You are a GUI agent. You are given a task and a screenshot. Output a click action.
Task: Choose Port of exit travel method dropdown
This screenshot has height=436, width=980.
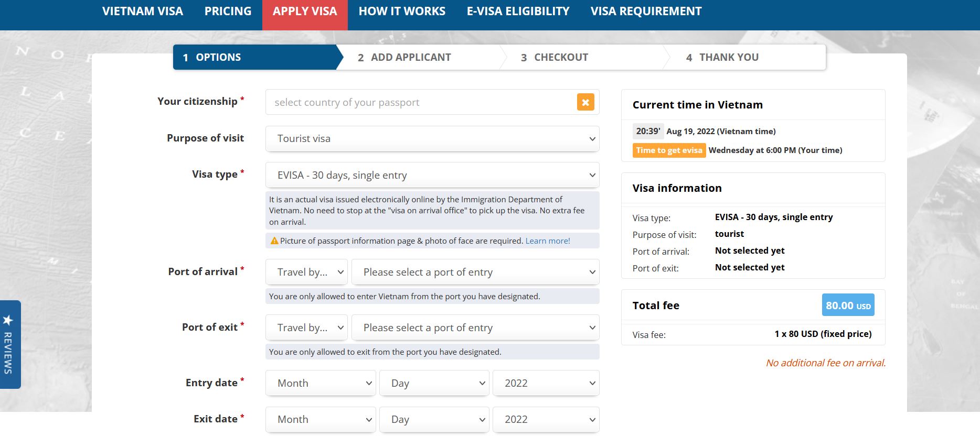[306, 328]
